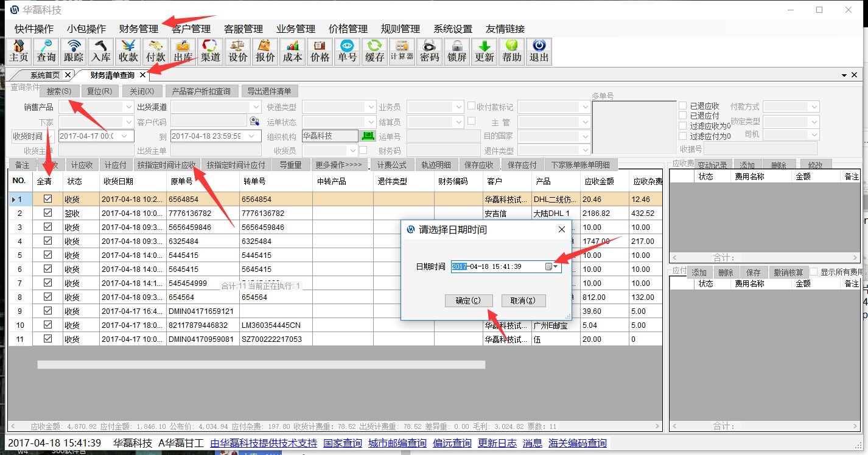The width and height of the screenshot is (868, 455).
Task: Uncheck the 全清 checkbox in row 1
Action: pyautogui.click(x=47, y=199)
